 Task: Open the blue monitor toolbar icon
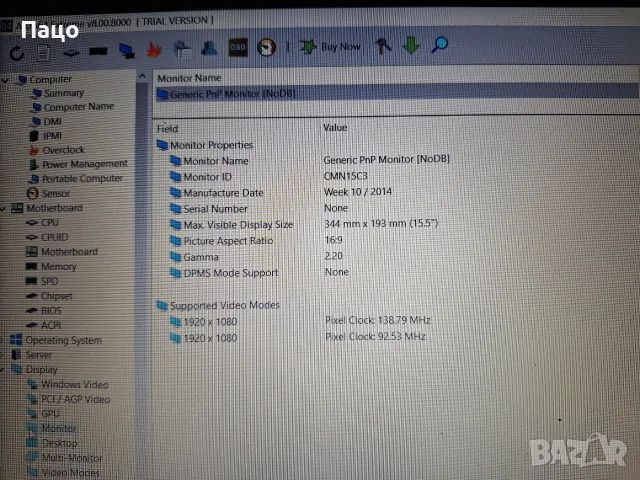coord(127,51)
